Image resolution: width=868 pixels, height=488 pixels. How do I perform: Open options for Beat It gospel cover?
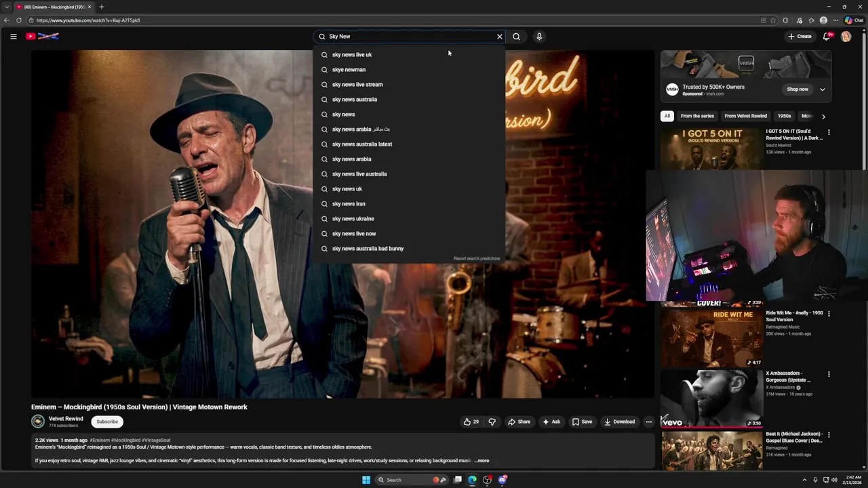click(829, 434)
